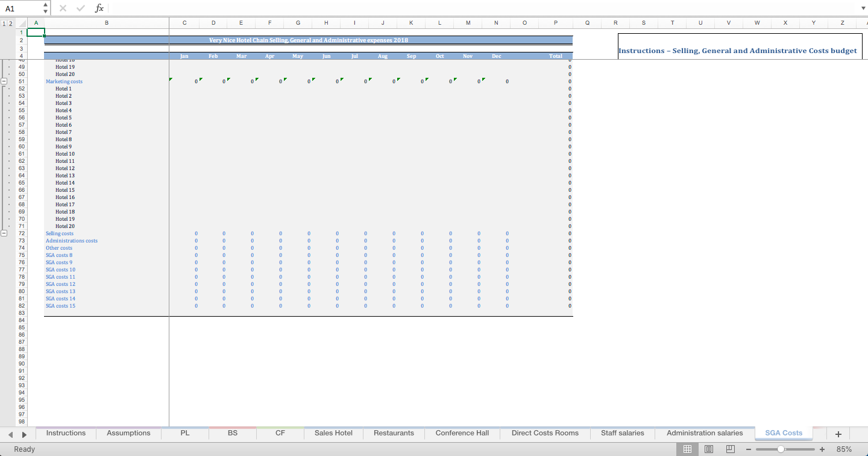Switch to the BS sheet tab
Viewport: 868px width, 456px height.
tap(233, 433)
